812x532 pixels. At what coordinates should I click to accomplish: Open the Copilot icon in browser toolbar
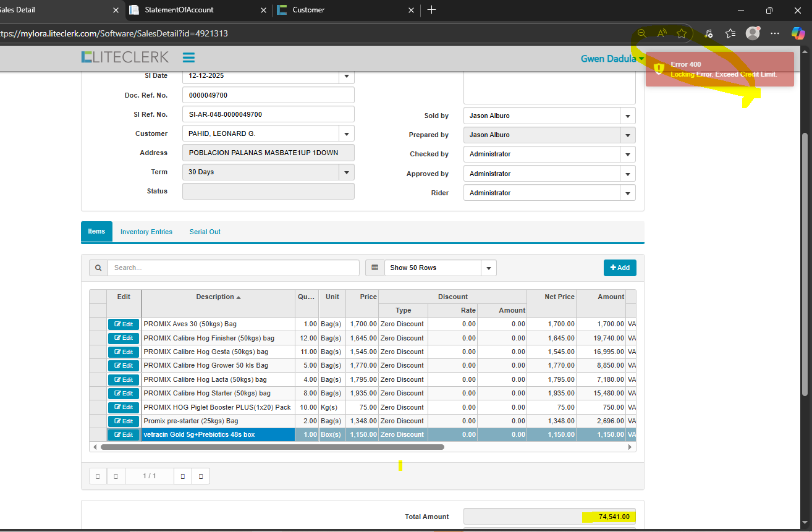[798, 33]
